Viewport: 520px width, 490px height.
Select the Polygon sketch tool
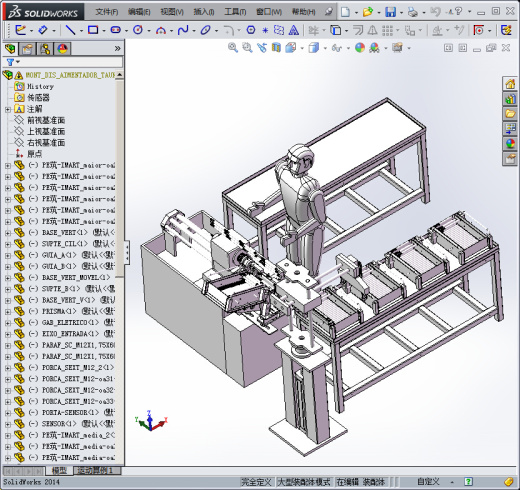[x=251, y=30]
